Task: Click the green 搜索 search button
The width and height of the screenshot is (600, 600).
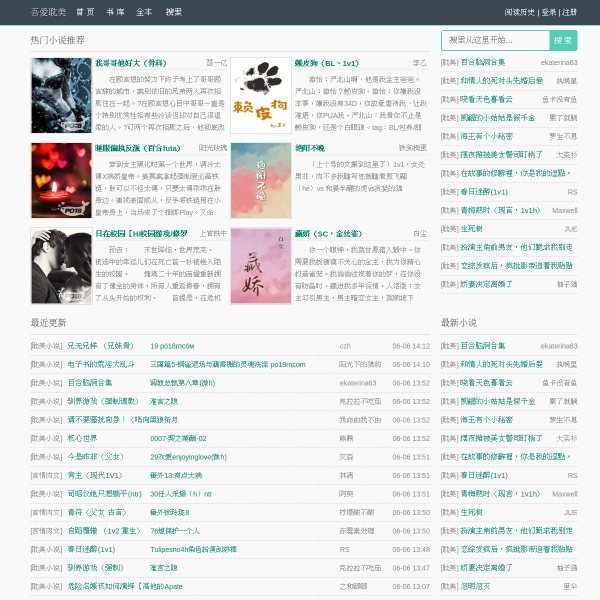Action: [x=563, y=40]
